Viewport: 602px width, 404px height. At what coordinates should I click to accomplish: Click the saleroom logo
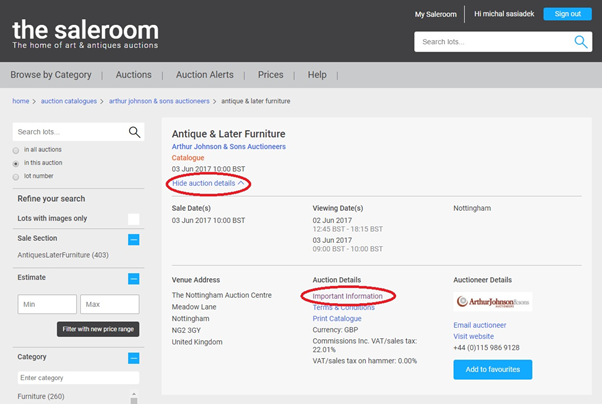tap(85, 34)
